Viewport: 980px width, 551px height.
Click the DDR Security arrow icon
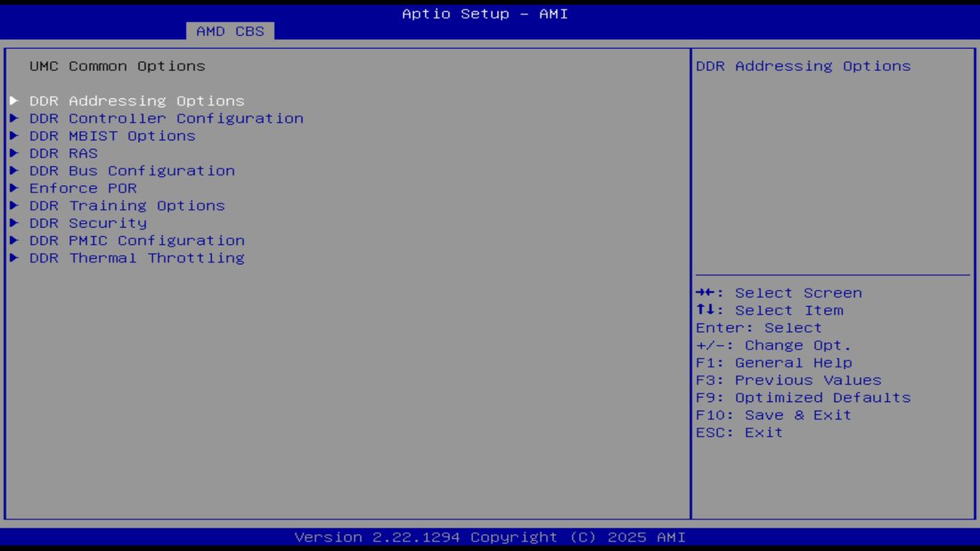click(x=15, y=223)
